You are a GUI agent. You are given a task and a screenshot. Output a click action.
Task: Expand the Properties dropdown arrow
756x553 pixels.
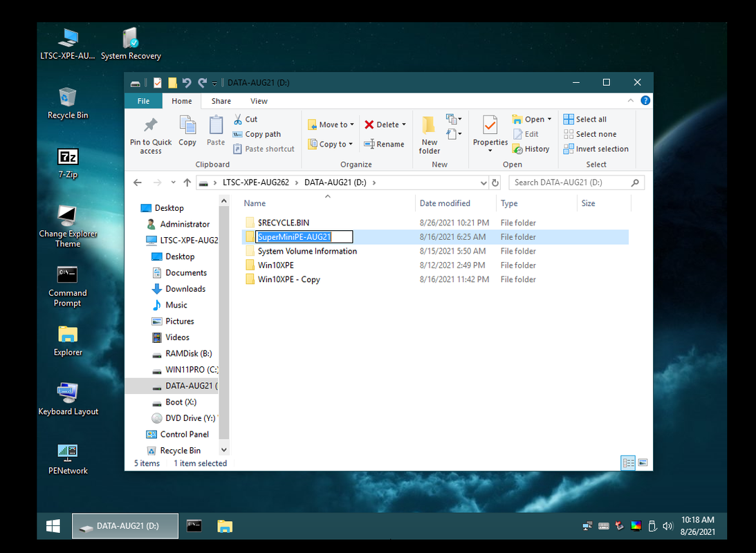[490, 151]
